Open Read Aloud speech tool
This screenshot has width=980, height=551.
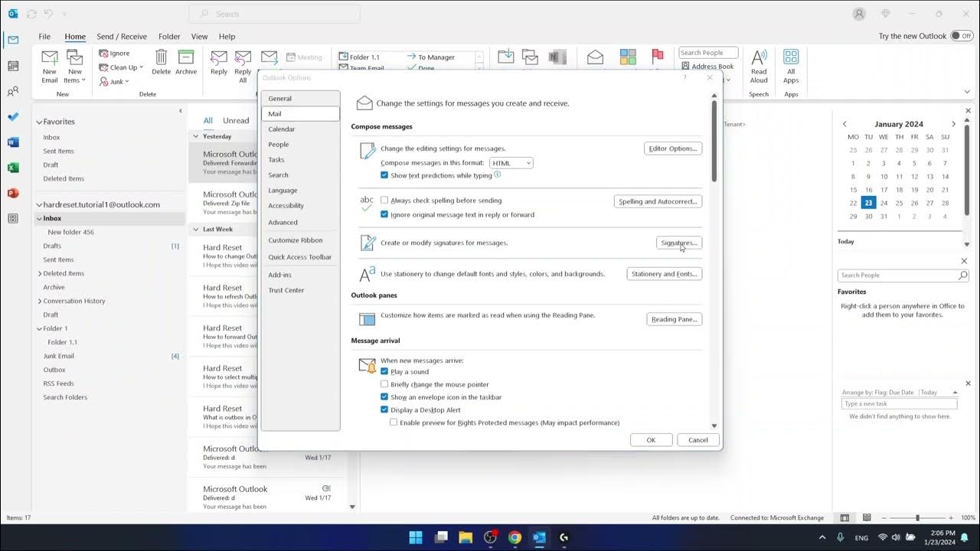759,66
